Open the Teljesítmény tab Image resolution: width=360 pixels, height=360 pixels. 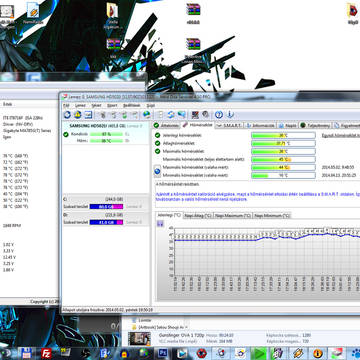[315, 125]
